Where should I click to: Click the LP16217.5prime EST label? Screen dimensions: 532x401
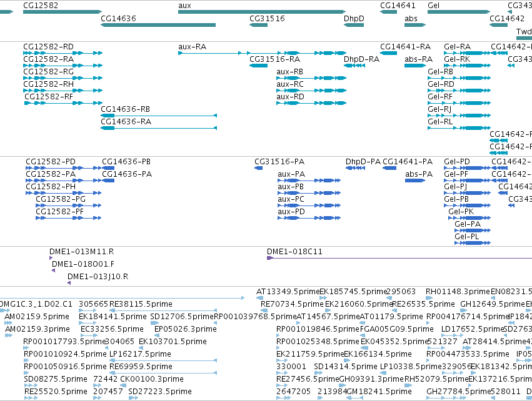[140, 354]
